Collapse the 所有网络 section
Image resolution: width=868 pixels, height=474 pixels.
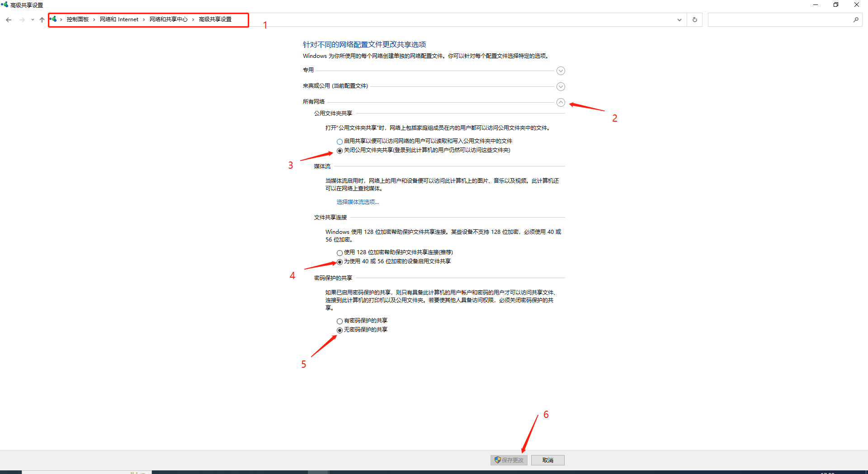[561, 102]
